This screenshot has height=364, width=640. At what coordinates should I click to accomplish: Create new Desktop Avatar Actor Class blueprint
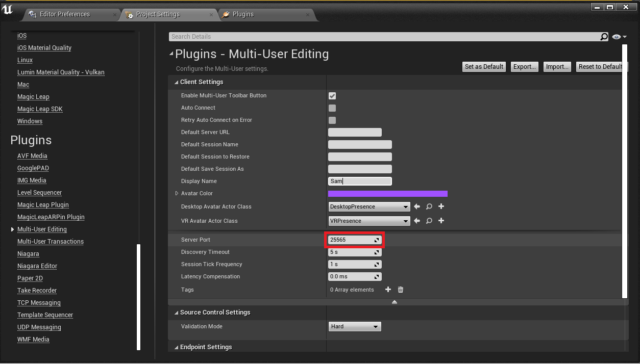[441, 206]
